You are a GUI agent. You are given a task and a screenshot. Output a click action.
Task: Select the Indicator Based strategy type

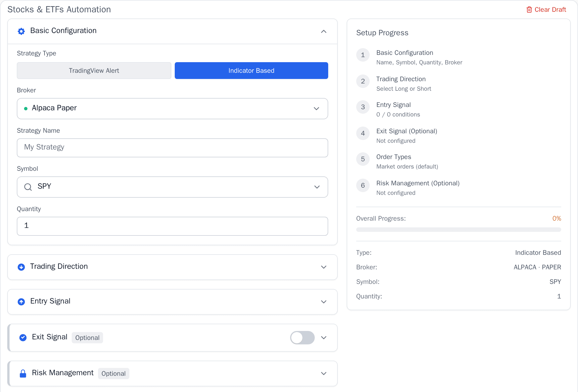click(251, 71)
